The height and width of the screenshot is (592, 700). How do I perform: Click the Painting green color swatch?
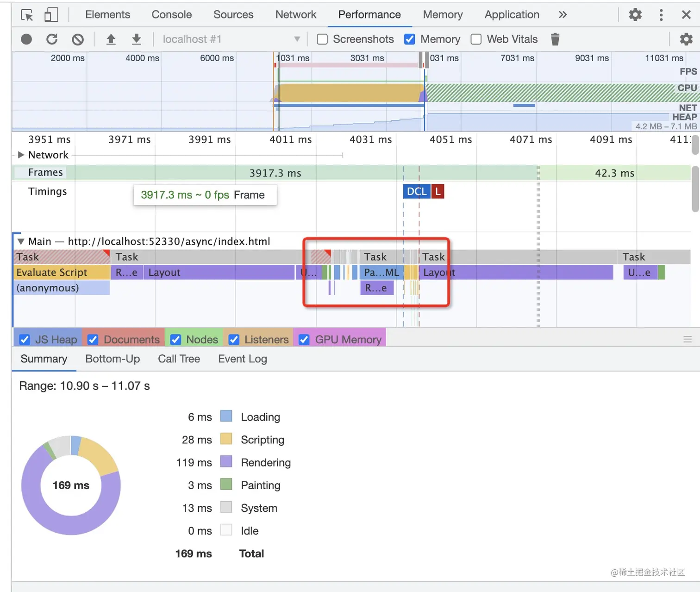coord(226,484)
